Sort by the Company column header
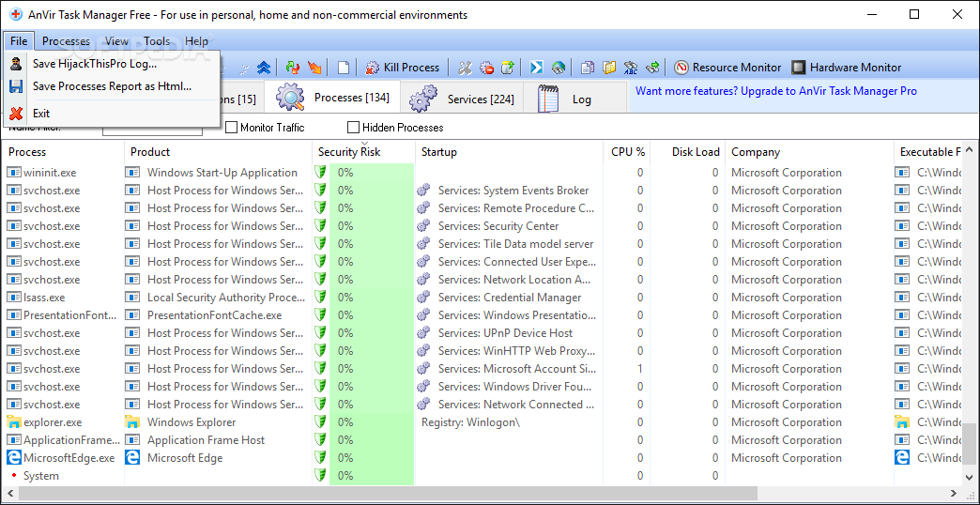980x505 pixels. tap(809, 152)
